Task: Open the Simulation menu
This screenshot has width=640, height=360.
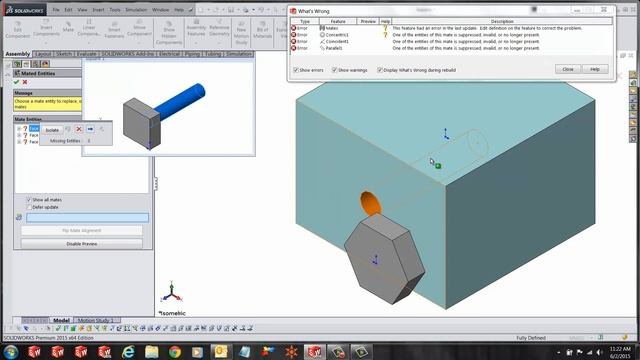Action: coord(136,9)
